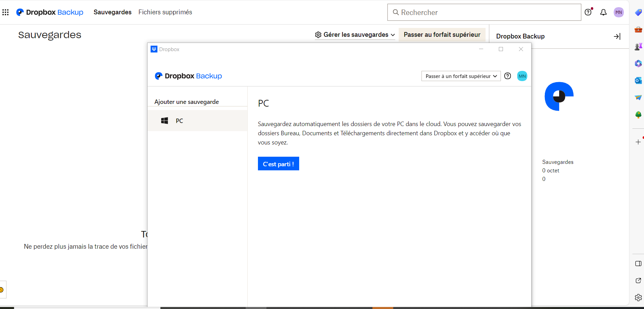Click the Ajouter une sauvegarde heading
Screen dimensions: 644x309
pos(187,102)
